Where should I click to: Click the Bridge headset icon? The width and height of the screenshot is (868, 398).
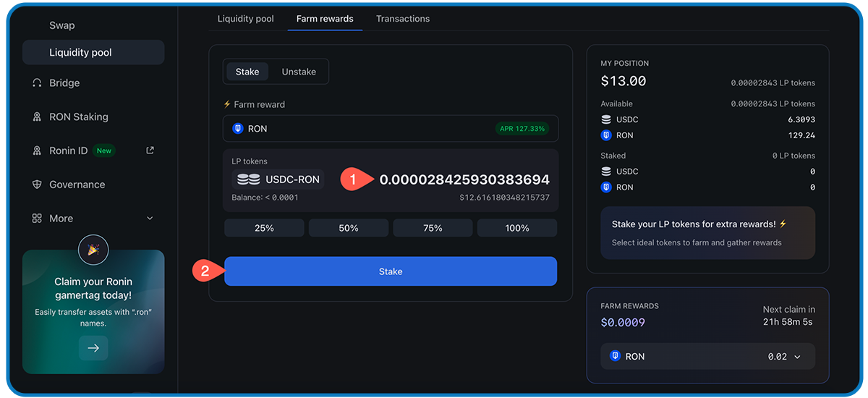37,82
